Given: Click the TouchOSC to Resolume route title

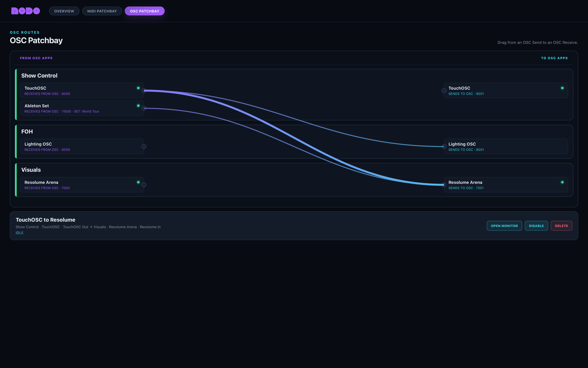Looking at the screenshot, I should click(x=45, y=220).
